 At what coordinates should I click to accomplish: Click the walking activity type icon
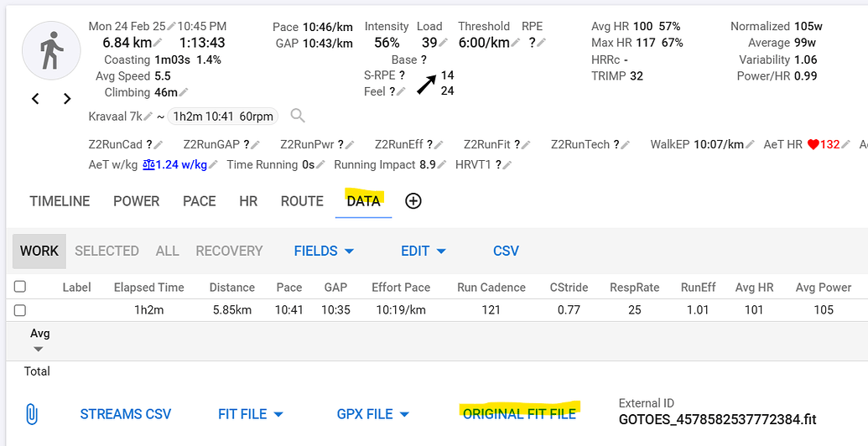51,52
